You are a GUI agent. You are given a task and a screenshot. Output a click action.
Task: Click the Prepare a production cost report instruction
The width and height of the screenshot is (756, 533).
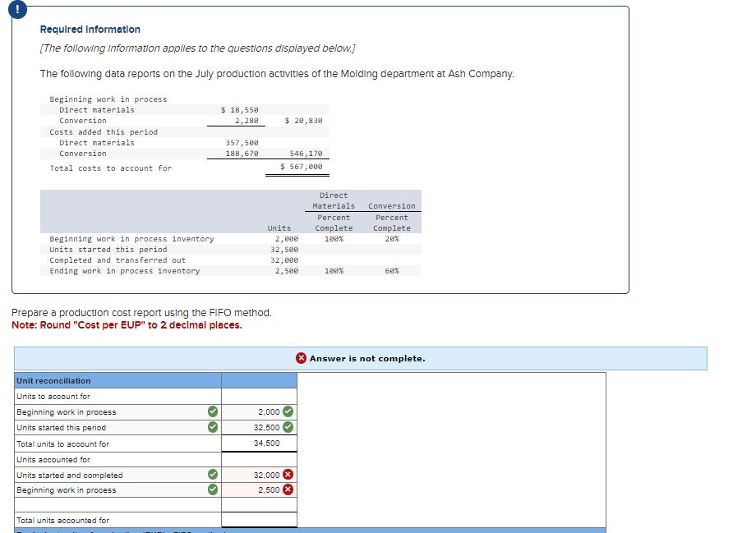pos(141,313)
